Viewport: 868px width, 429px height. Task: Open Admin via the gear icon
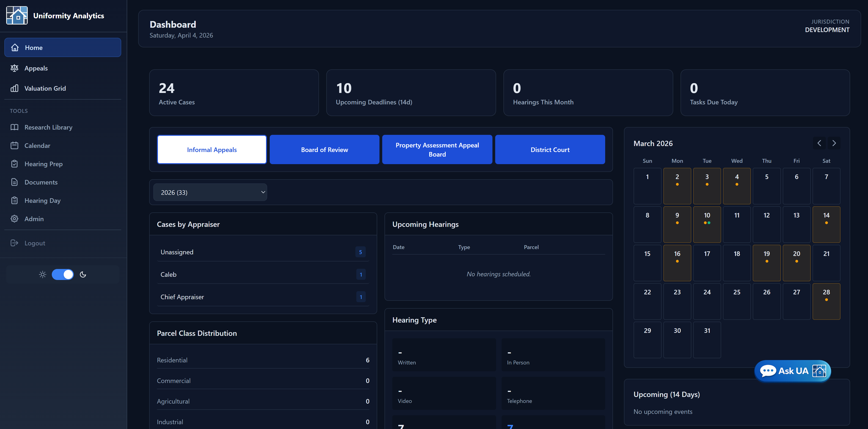pos(34,219)
